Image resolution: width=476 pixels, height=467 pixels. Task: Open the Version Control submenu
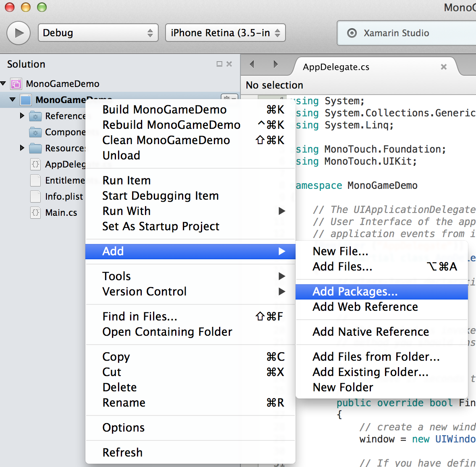tap(190, 291)
